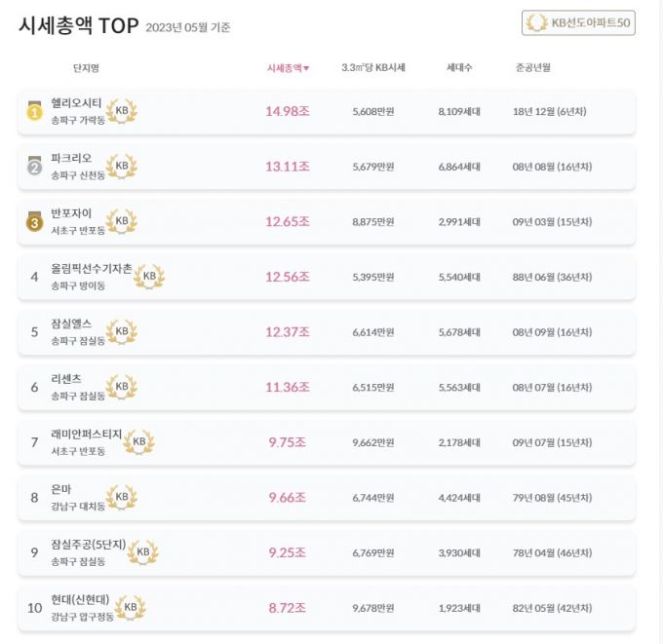Click the silver medal icon for rank 2
This screenshot has height=644, width=663.
tap(34, 167)
